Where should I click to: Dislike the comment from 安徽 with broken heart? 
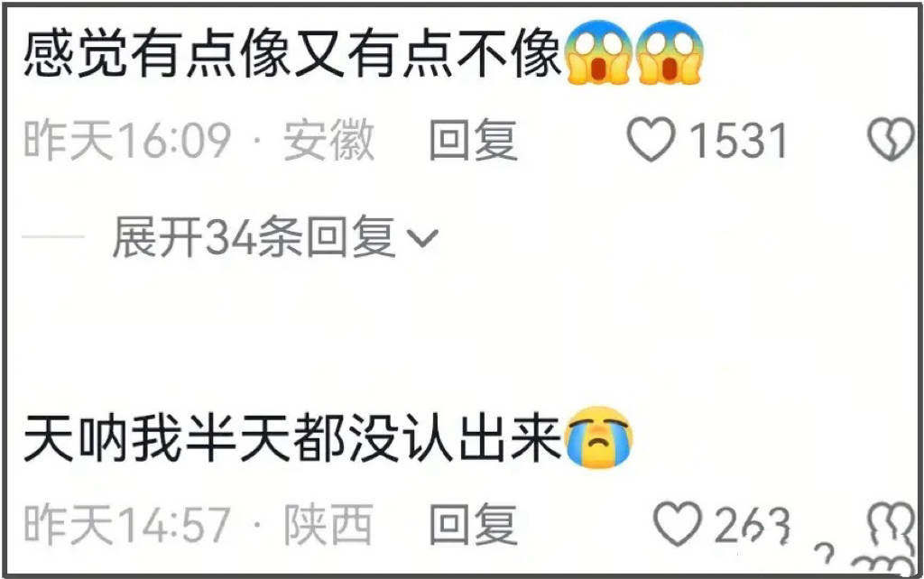tap(891, 140)
